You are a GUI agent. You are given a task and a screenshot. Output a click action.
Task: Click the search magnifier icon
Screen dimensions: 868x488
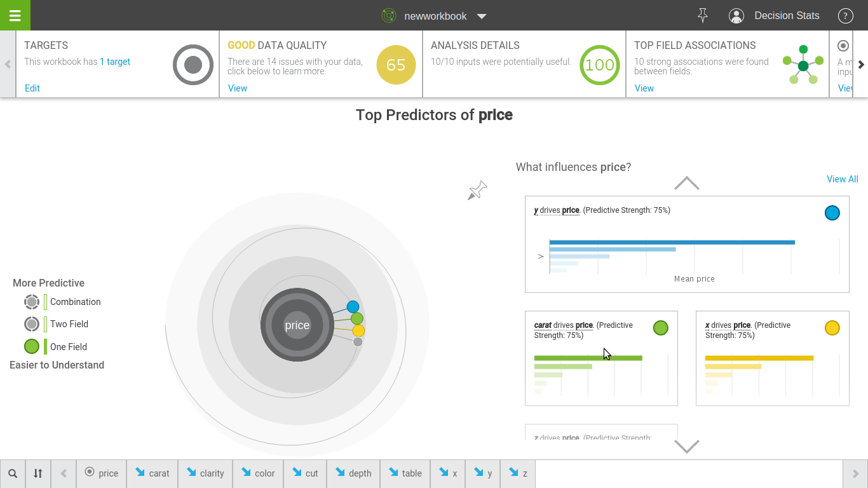[x=13, y=473]
